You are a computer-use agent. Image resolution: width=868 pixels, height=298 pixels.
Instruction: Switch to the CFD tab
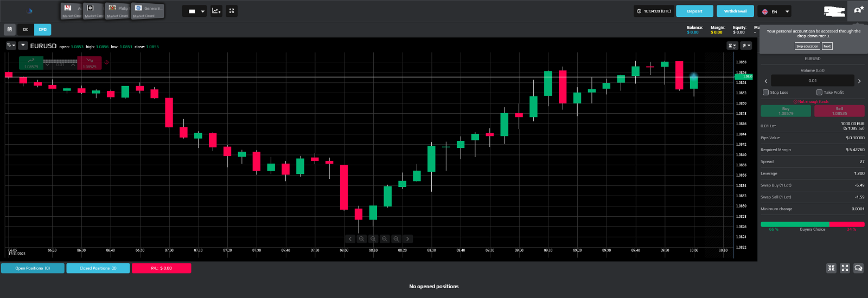point(43,29)
